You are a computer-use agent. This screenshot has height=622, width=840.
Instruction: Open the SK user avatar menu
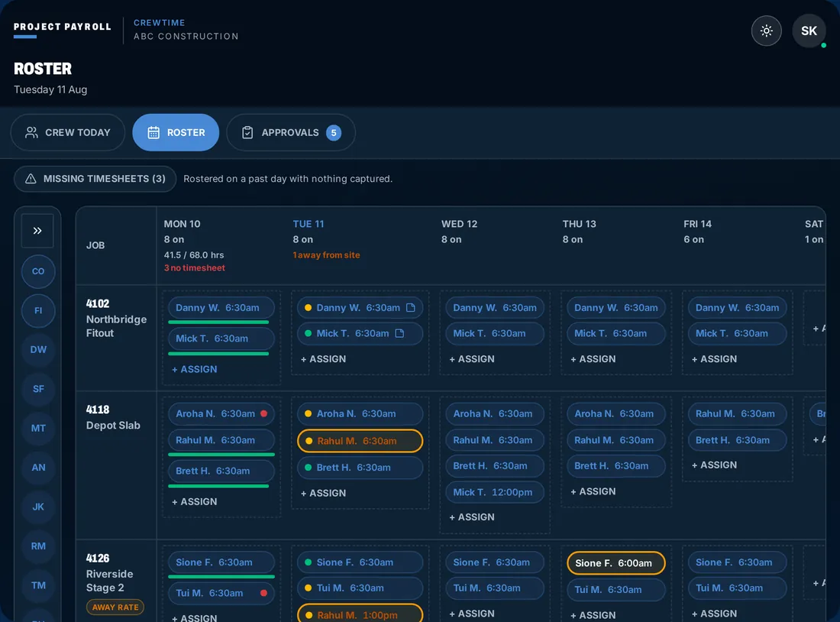[x=809, y=31]
